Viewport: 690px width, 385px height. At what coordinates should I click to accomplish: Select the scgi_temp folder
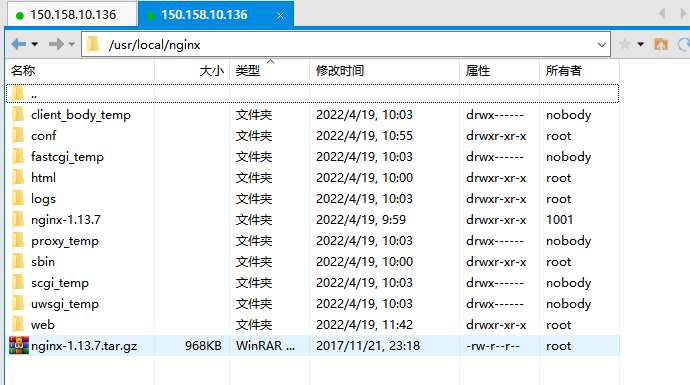[312, 283]
